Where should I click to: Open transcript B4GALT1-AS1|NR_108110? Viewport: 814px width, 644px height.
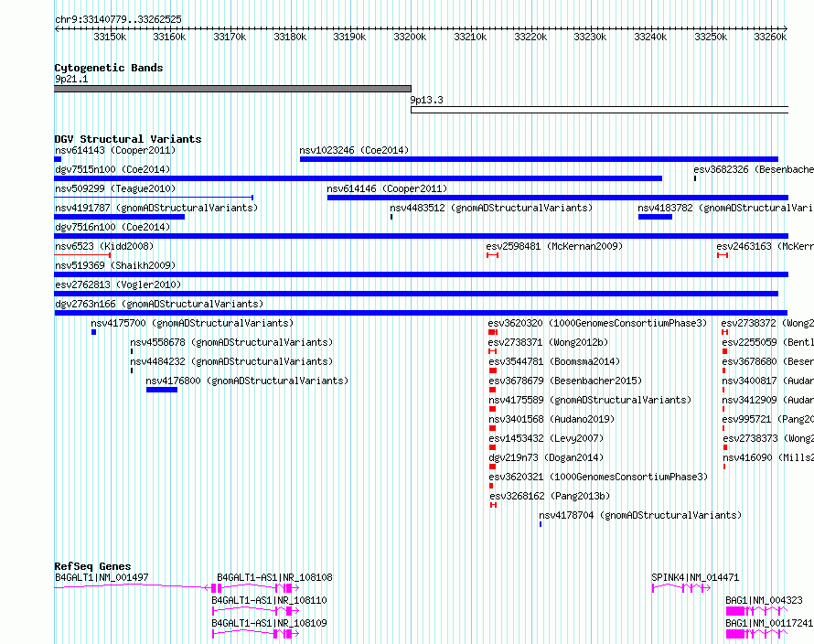pyautogui.click(x=269, y=600)
